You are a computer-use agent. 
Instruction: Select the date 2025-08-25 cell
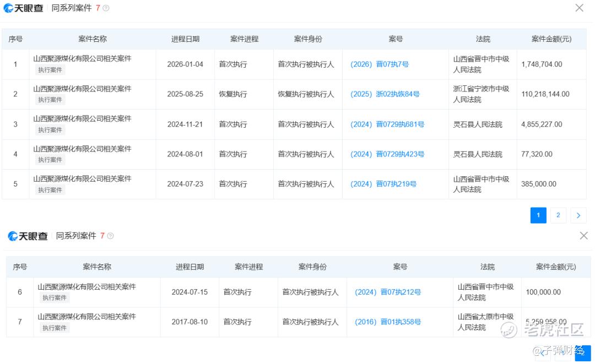click(x=185, y=94)
